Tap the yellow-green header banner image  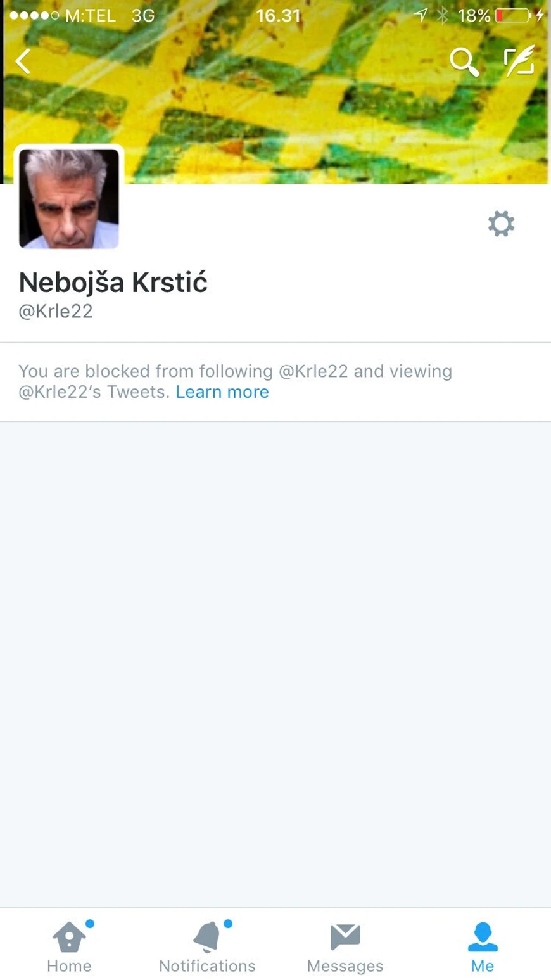pos(275,92)
